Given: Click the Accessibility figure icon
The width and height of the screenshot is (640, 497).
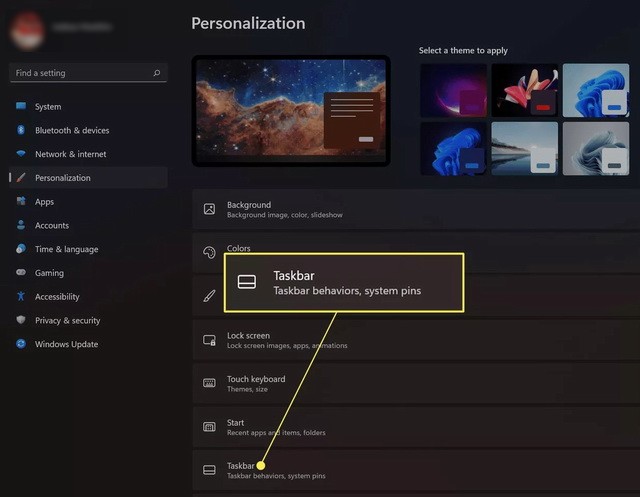Looking at the screenshot, I should click(x=21, y=296).
